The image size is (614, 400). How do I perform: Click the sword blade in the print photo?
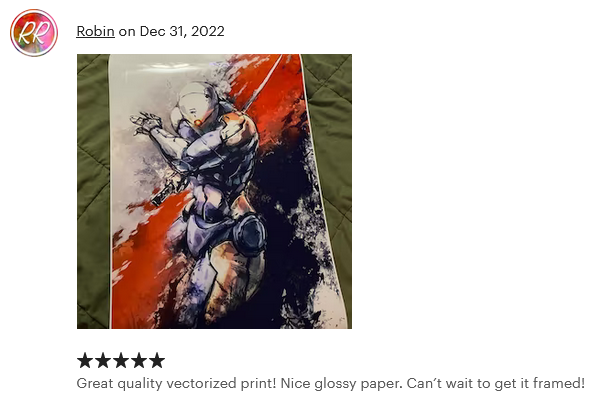pos(263,82)
